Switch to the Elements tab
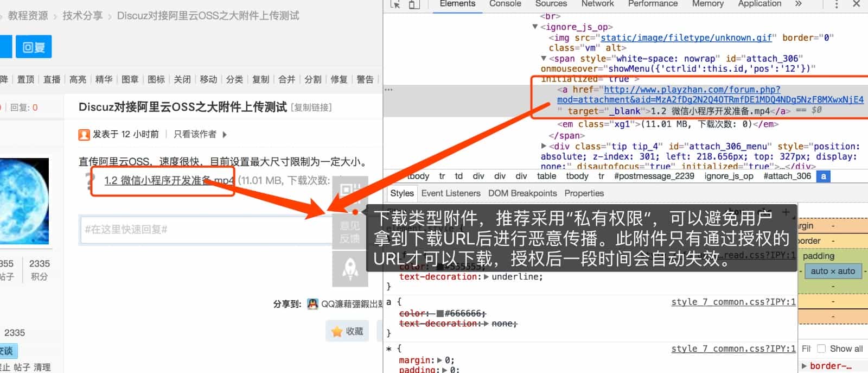Screen dimensions: 868x373 457,4
